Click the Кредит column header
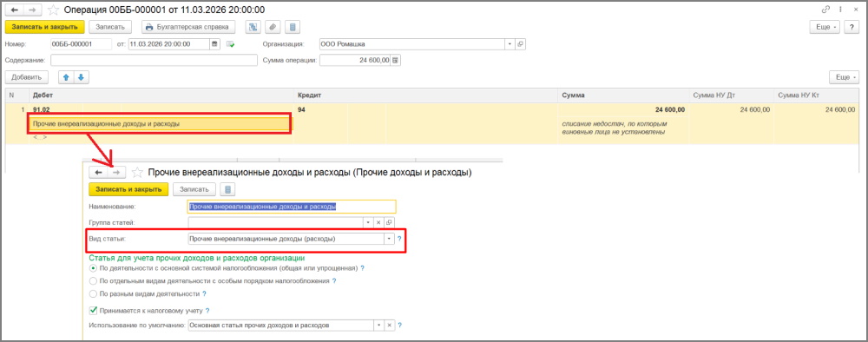 pyautogui.click(x=425, y=95)
